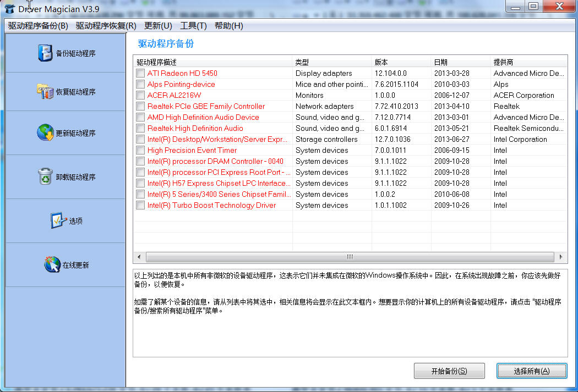Maximize the Driver Magician window
Image resolution: width=578 pixels, height=392 pixels.
coord(533,7)
